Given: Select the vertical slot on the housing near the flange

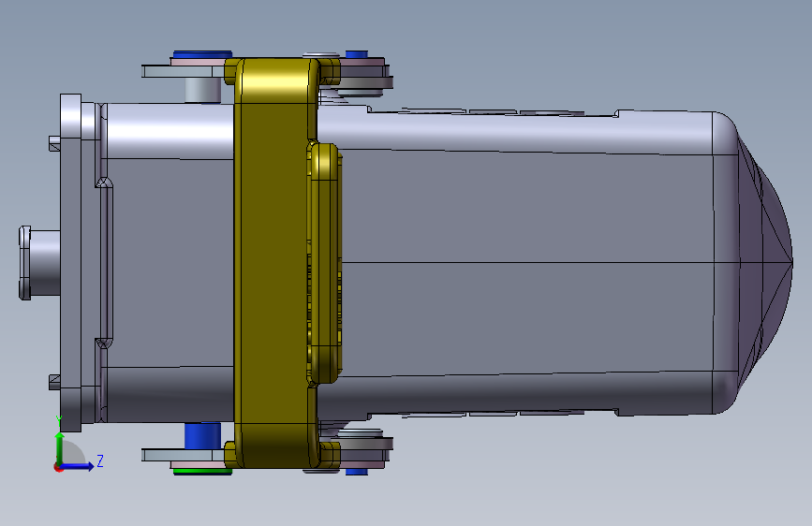Looking at the screenshot, I should coord(107,263).
